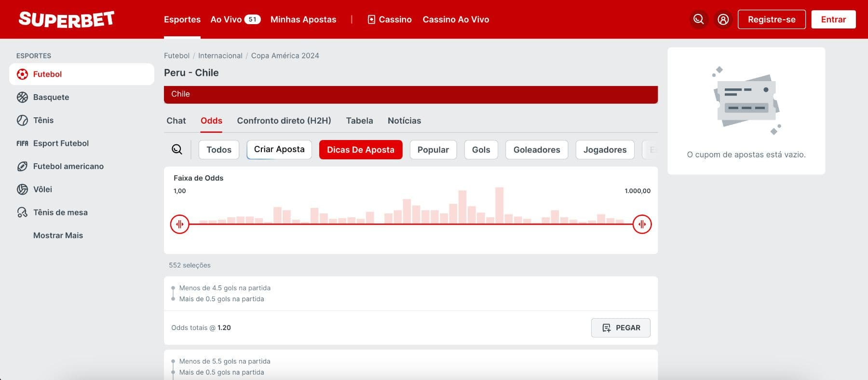Click the Basquete basketball icon

click(22, 97)
